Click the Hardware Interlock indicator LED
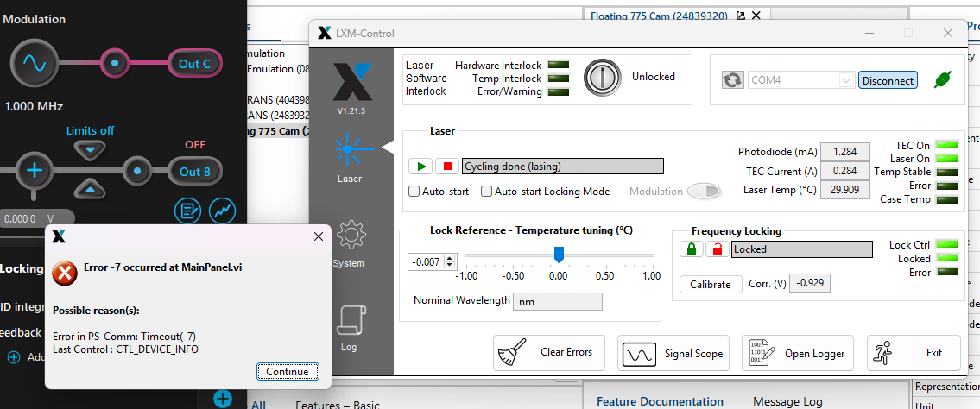Viewport: 980px width, 409px height. 559,65
